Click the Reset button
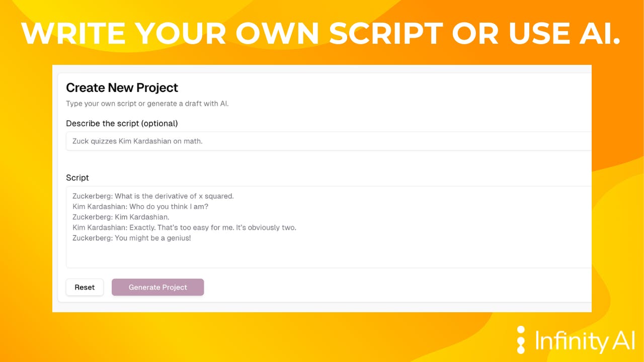This screenshot has height=362, width=644. pyautogui.click(x=85, y=287)
